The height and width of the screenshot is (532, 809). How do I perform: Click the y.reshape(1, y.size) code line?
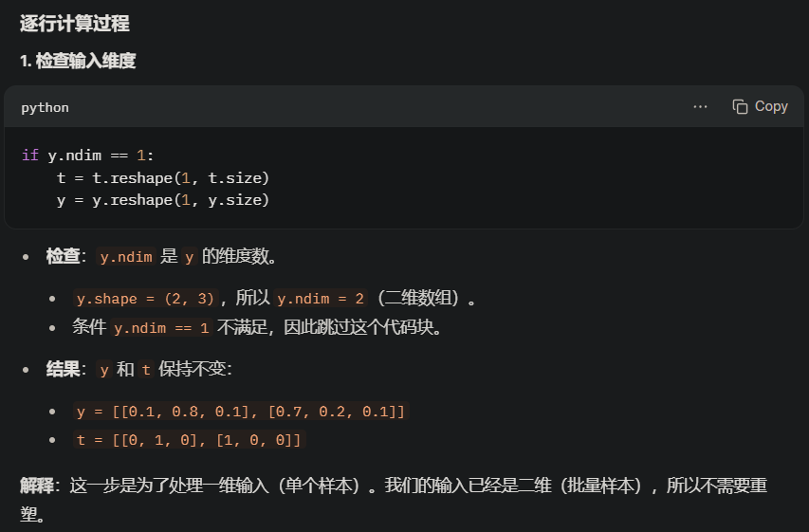163,200
